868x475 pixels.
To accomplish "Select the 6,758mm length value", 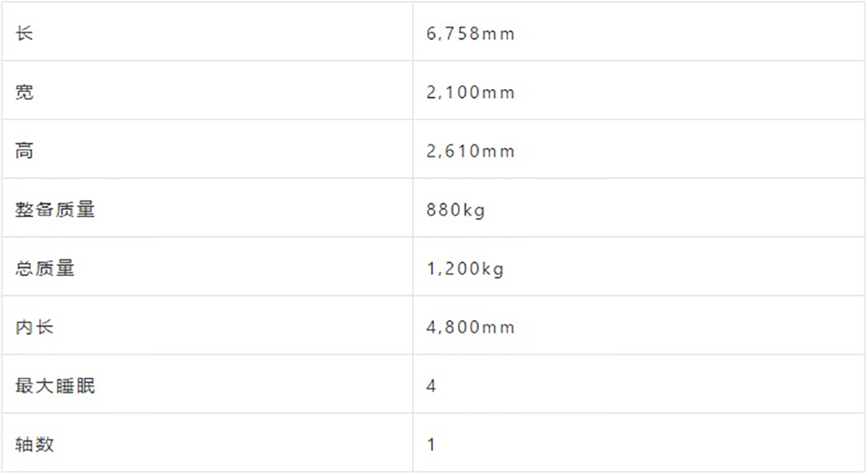I will point(471,34).
